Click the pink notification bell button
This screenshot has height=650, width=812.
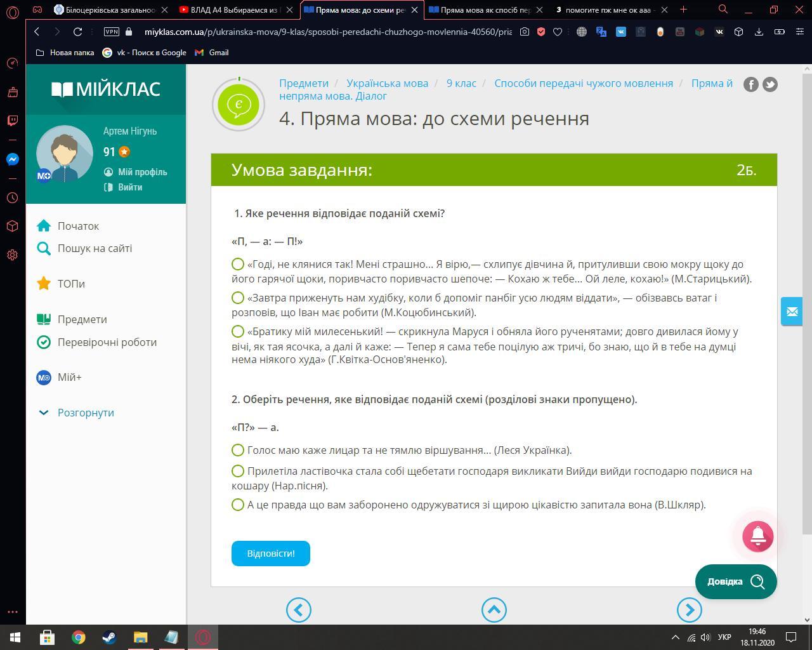(758, 536)
